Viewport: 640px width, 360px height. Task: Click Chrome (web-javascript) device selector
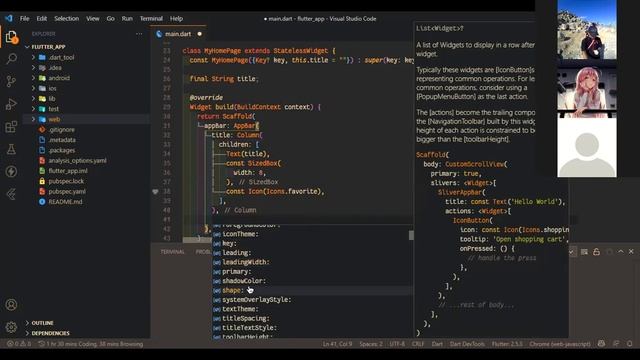click(x=560, y=344)
